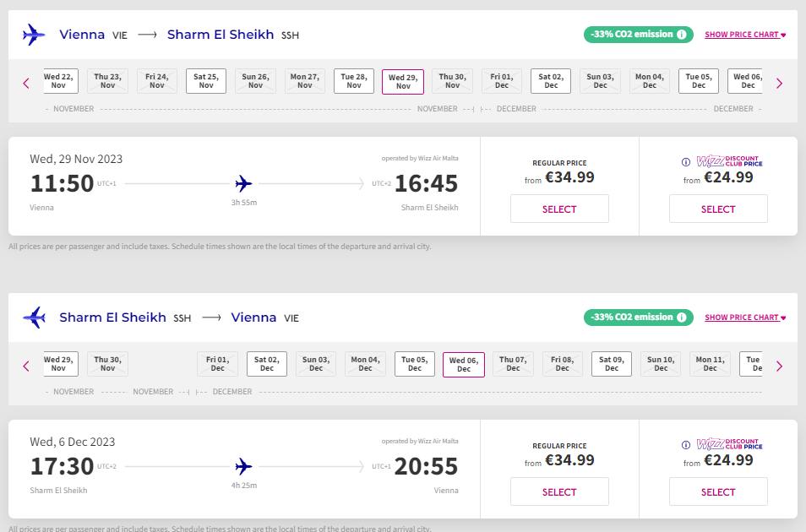The height and width of the screenshot is (532, 806).
Task: Select Wizz Discount Club price outbound flight
Action: (718, 209)
